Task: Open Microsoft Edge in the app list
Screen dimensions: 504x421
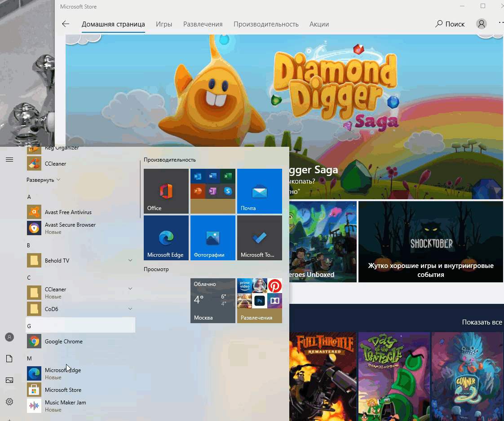Action: tap(80, 373)
